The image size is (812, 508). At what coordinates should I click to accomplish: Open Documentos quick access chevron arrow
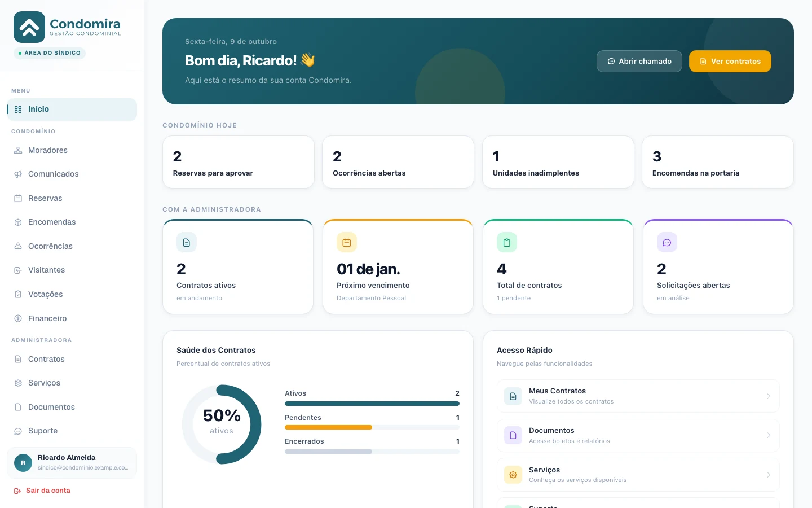(x=769, y=435)
